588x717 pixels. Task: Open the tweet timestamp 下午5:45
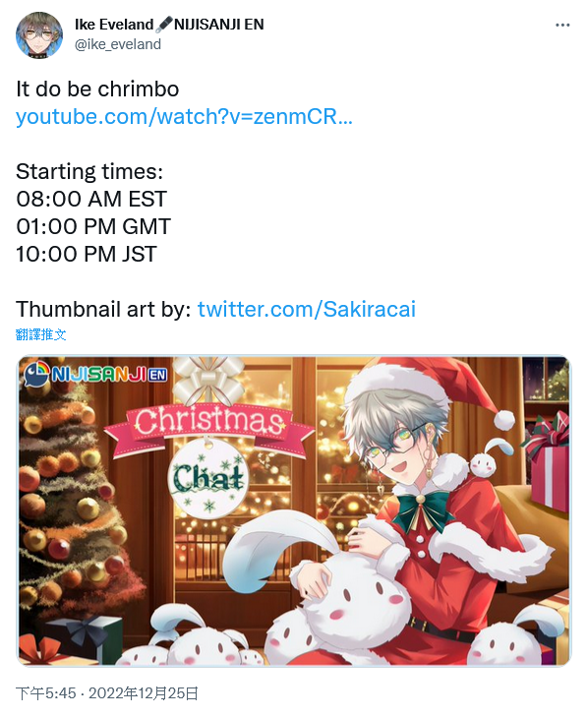pos(46,693)
